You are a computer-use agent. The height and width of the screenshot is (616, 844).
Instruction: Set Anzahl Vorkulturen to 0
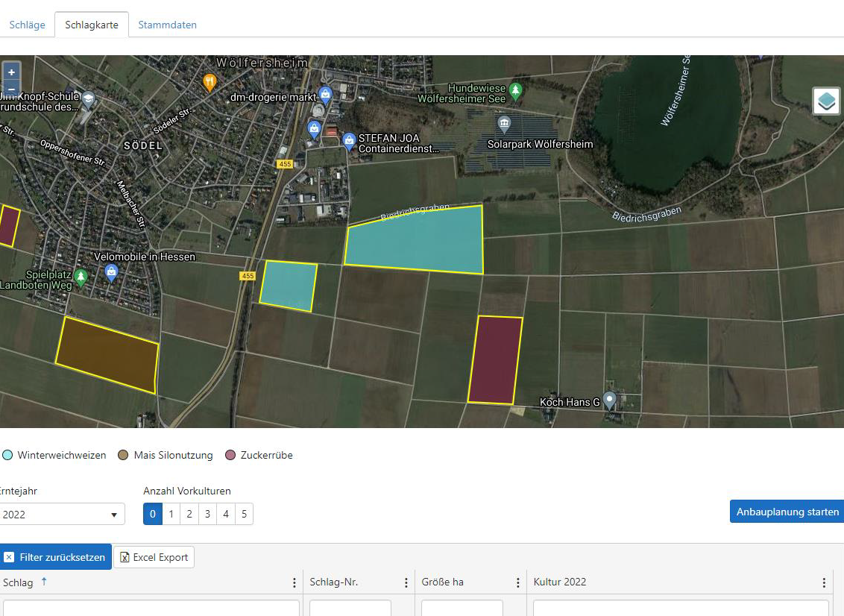coord(152,514)
